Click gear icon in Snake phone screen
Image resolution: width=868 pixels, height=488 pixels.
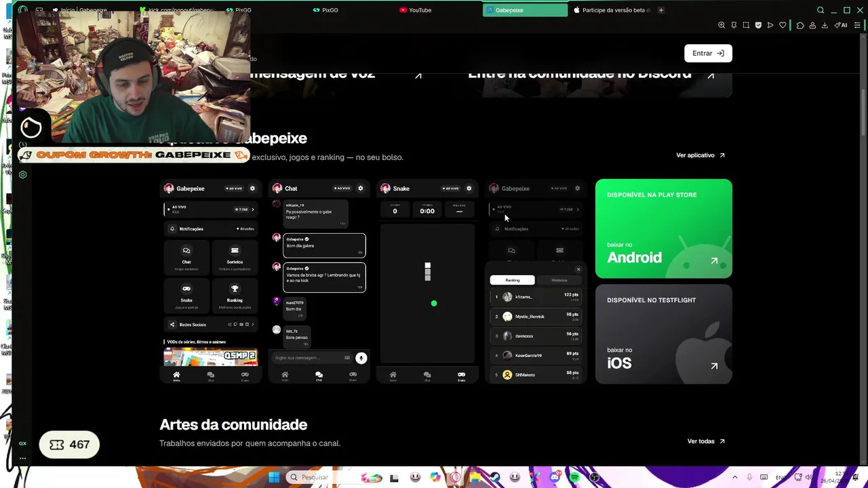(x=469, y=188)
